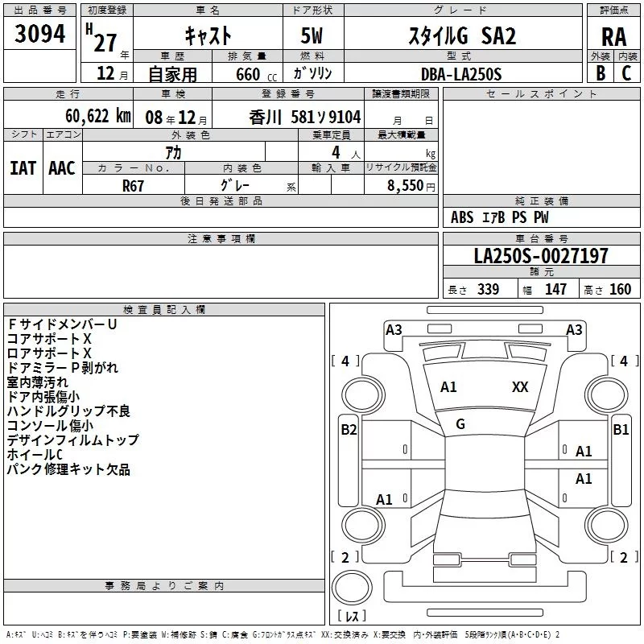Click note パンク修理キット欠品
Screen dimensions: 644x644
(68, 469)
